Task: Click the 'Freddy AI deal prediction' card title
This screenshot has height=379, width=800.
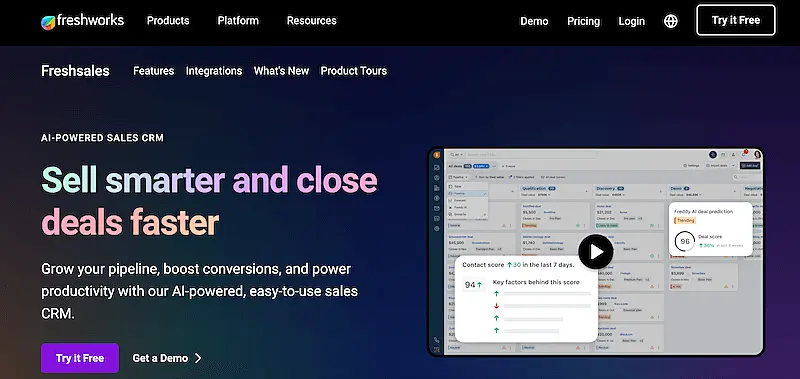Action: tap(703, 211)
